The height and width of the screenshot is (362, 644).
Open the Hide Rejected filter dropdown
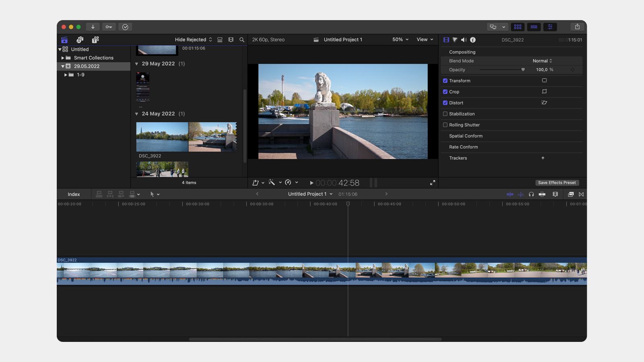point(193,40)
